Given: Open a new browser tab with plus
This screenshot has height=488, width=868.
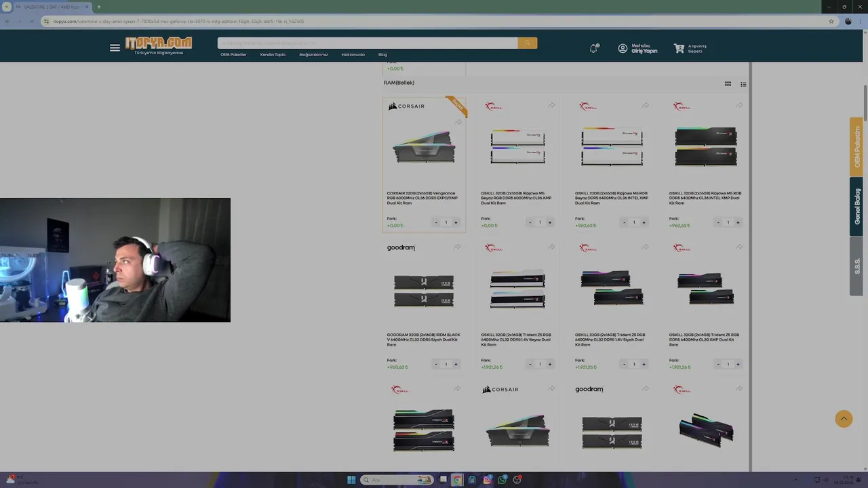Looking at the screenshot, I should [98, 7].
